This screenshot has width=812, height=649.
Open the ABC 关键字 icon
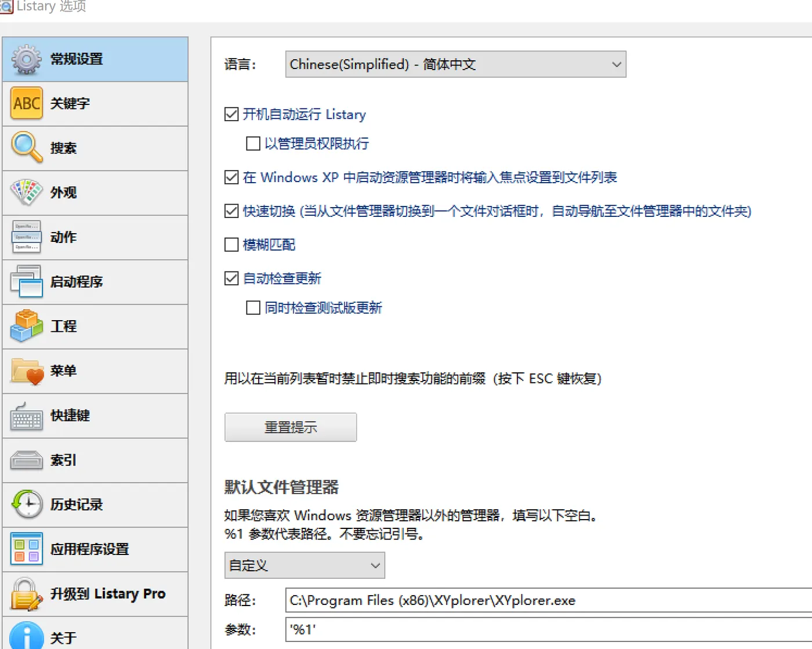[27, 103]
